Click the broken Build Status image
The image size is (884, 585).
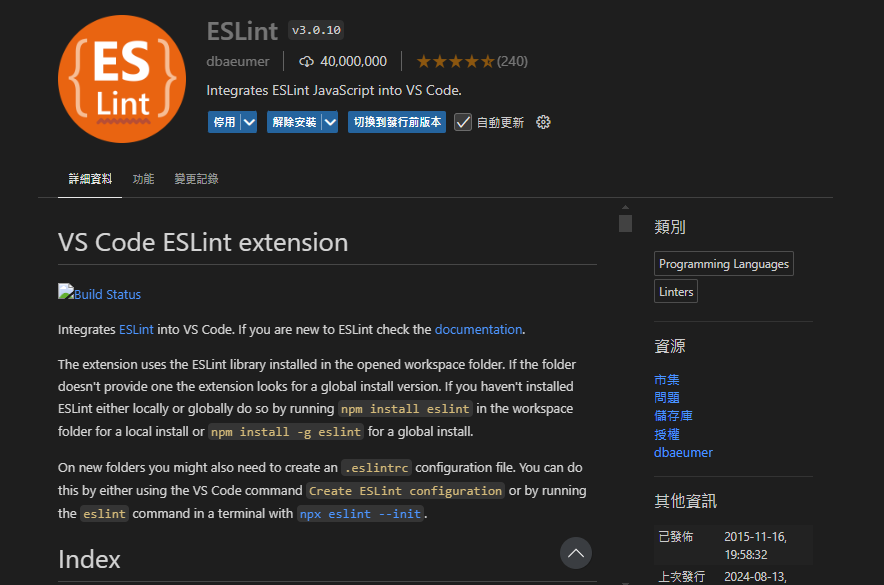pyautogui.click(x=65, y=292)
